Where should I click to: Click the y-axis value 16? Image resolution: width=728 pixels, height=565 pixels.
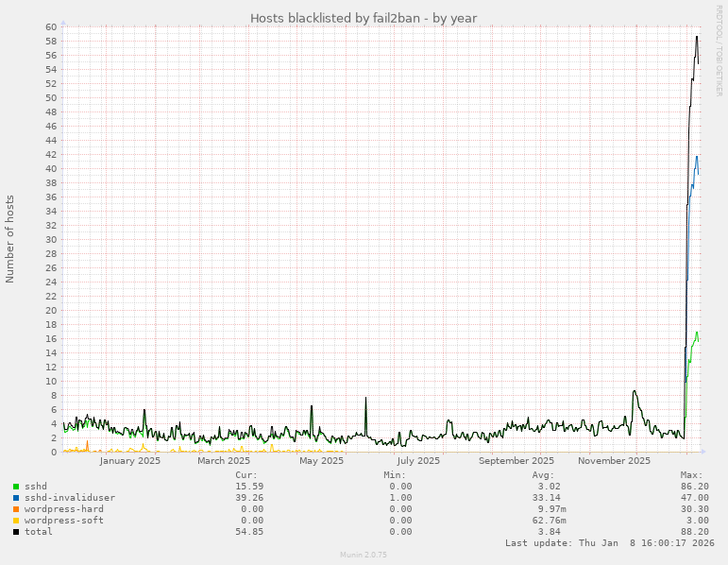pyautogui.click(x=51, y=339)
